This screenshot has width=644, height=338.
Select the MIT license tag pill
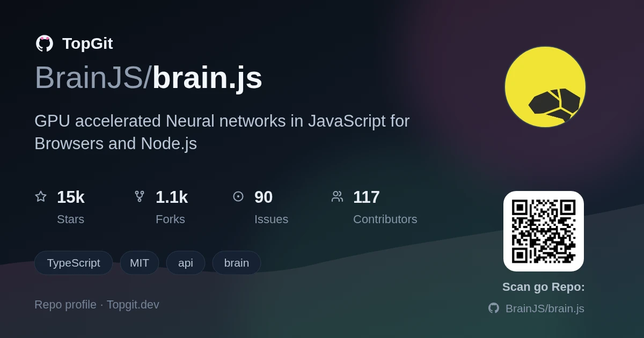pos(140,263)
